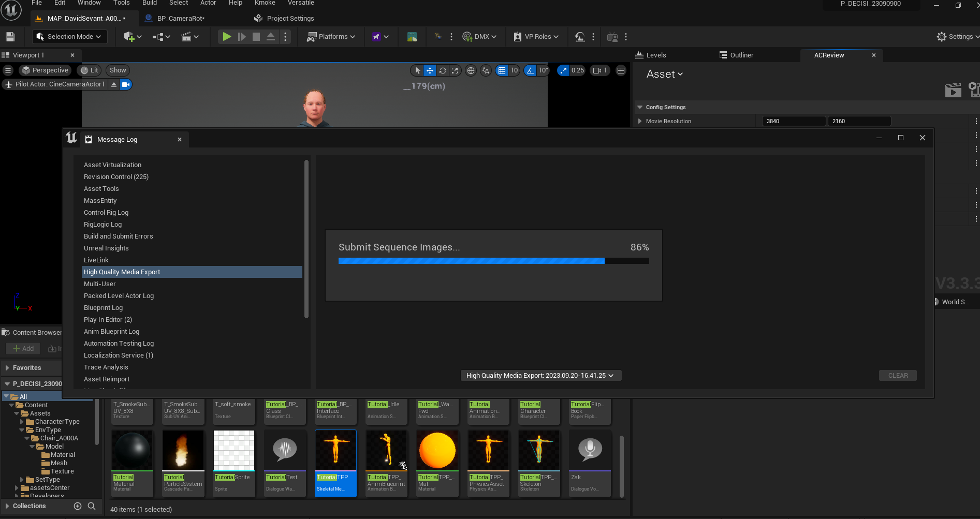This screenshot has height=519, width=980.
Task: Click the viewport layout maximize icon
Action: pos(621,70)
